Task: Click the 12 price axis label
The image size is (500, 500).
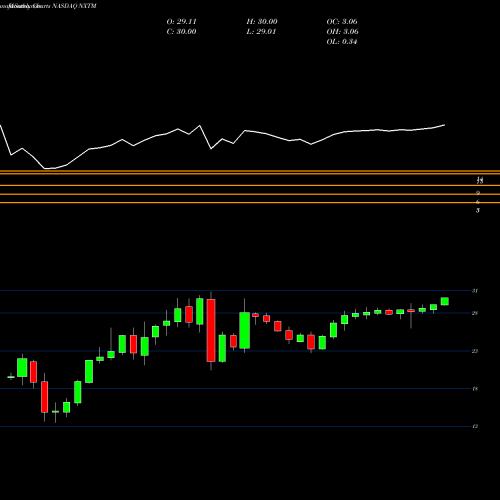Action: (x=475, y=426)
